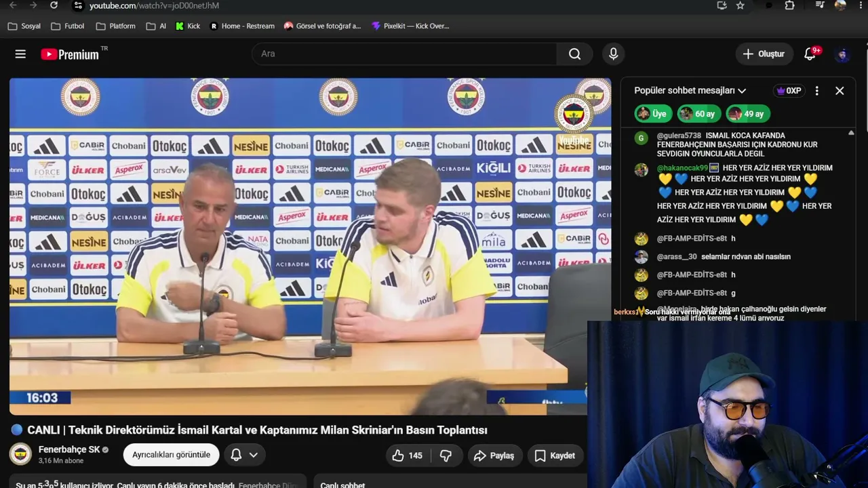Expand the channel notification bell dropdown
This screenshot has width=868, height=488.
tap(244, 455)
